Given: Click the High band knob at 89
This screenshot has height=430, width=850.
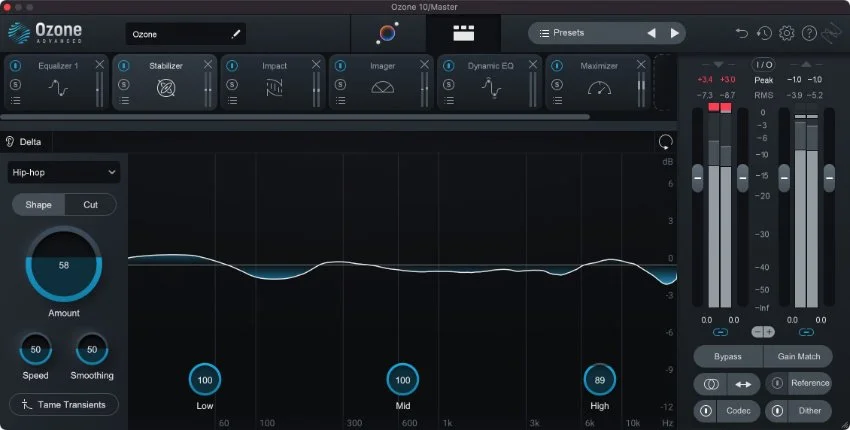Looking at the screenshot, I should point(600,380).
